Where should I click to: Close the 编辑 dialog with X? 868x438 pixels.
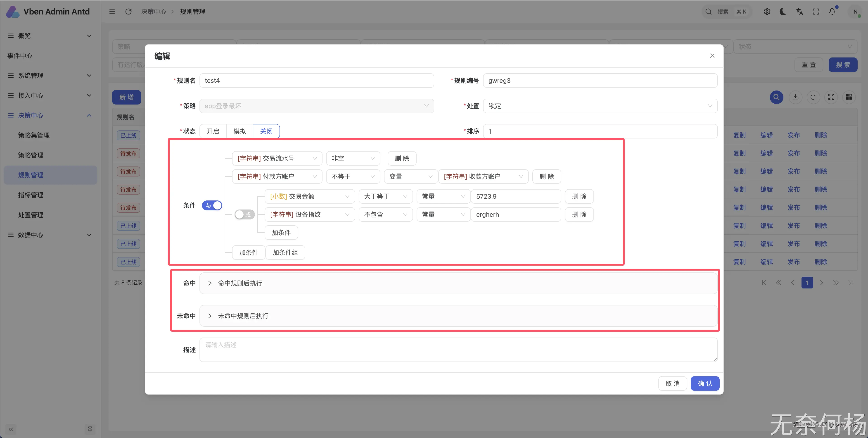click(x=712, y=56)
